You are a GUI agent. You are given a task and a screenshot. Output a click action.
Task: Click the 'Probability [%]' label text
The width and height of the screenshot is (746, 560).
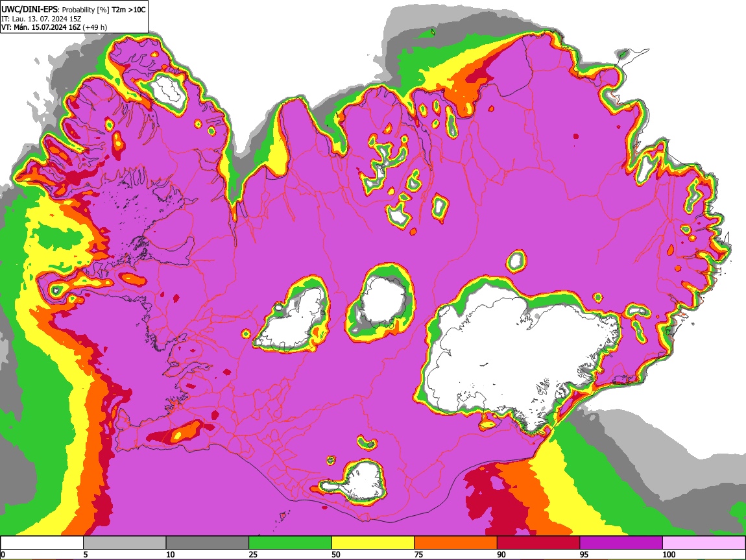(x=86, y=10)
